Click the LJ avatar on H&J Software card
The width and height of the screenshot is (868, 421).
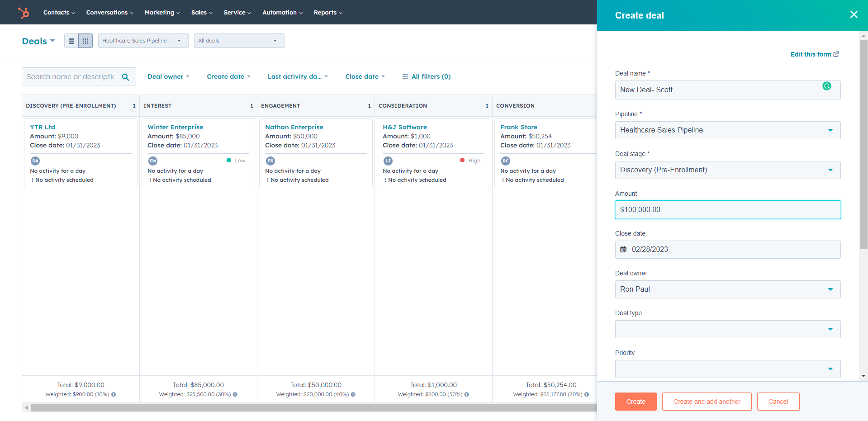[388, 161]
